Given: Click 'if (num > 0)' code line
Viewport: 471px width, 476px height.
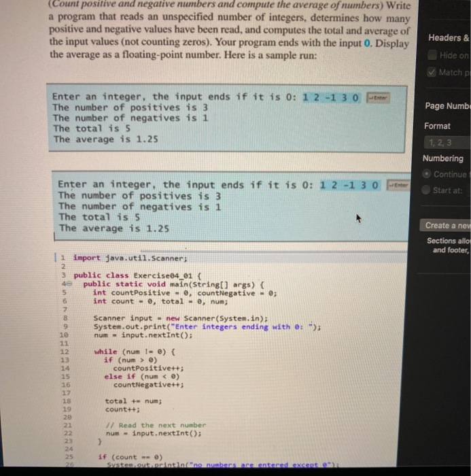Looking at the screenshot, I should tap(130, 360).
